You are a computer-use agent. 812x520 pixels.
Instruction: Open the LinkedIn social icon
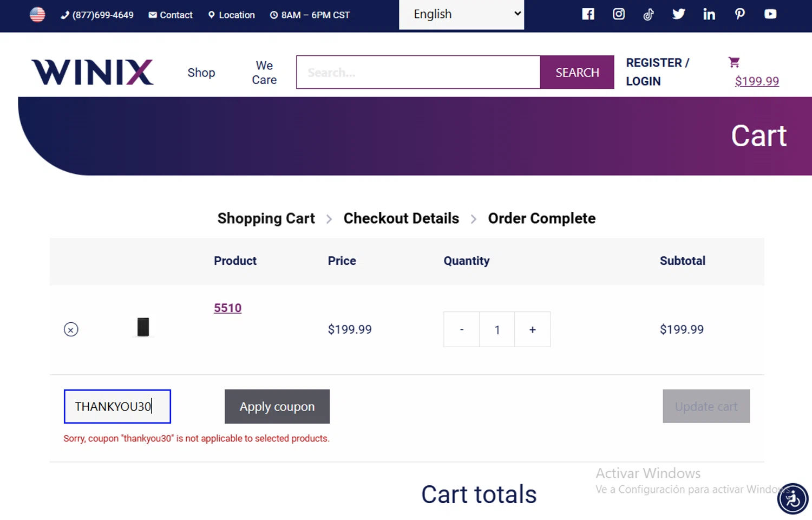coord(709,14)
